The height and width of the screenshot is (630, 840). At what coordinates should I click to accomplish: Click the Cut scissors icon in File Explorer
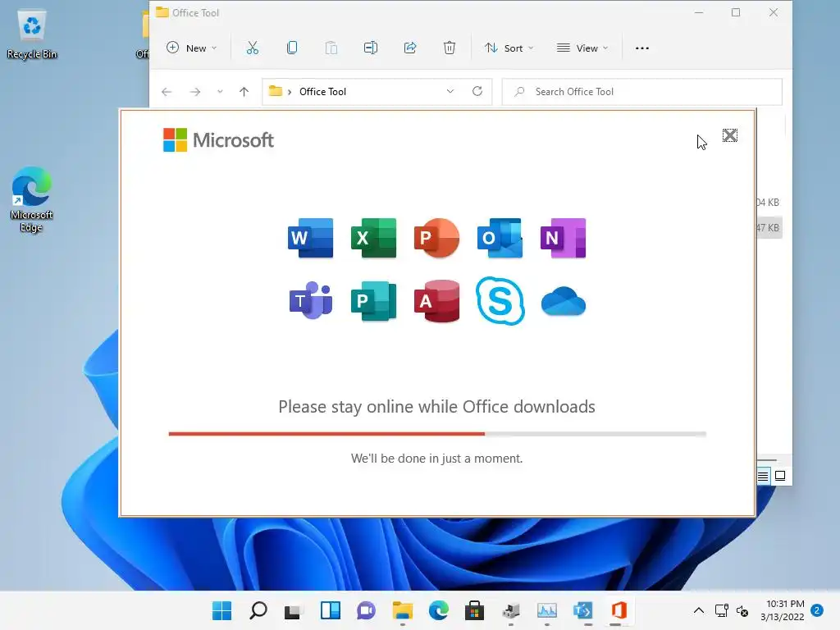tap(253, 48)
